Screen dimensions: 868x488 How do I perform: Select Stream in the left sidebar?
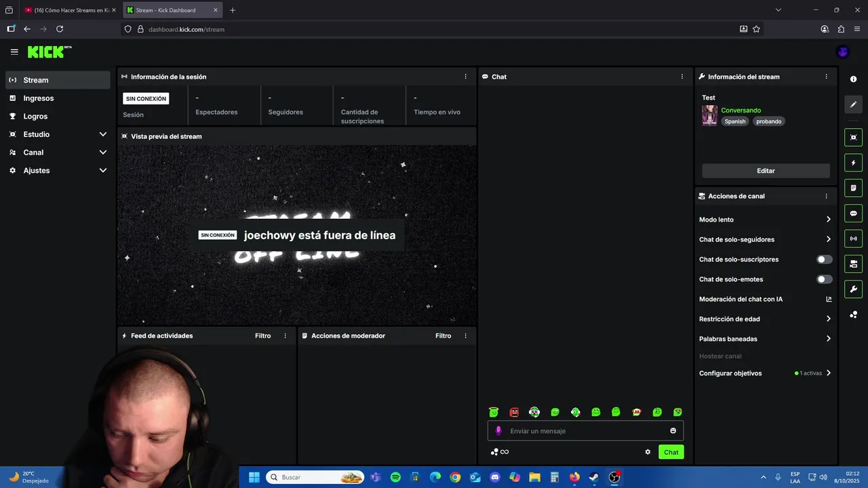coord(58,80)
